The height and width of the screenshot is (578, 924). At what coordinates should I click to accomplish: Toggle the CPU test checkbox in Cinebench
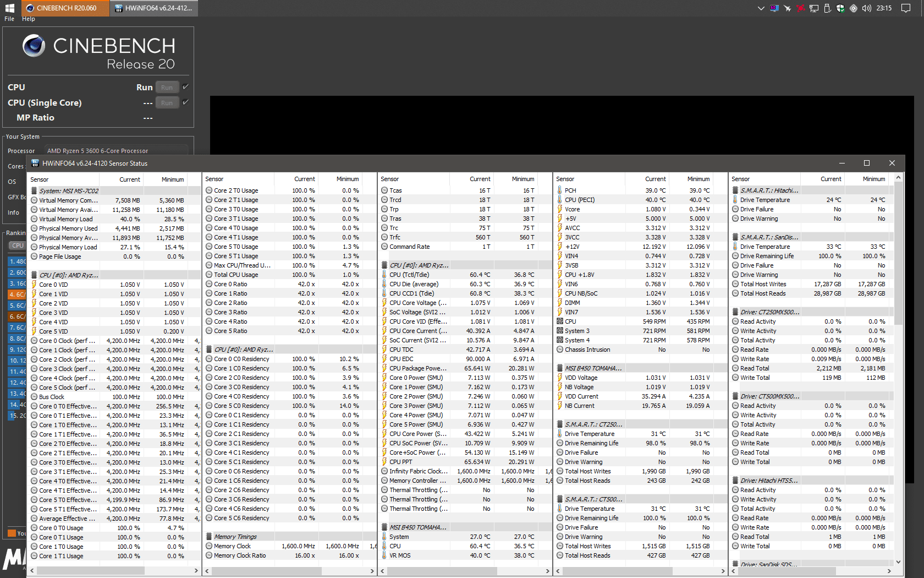185,87
